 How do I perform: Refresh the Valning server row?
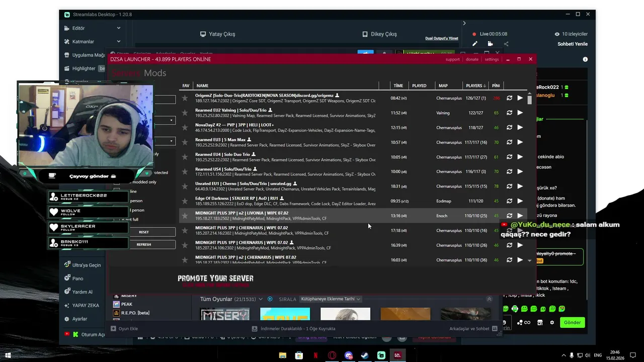tap(509, 113)
